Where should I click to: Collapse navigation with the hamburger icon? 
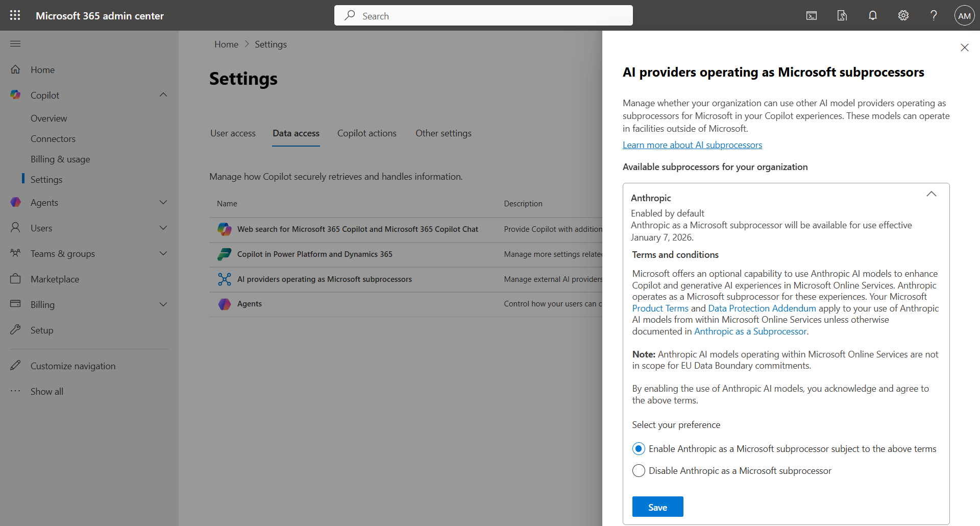tap(15, 44)
